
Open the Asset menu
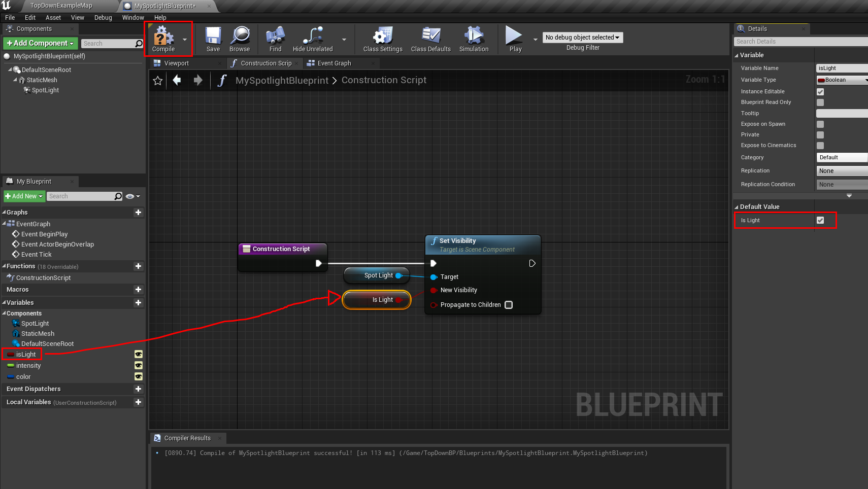(53, 18)
